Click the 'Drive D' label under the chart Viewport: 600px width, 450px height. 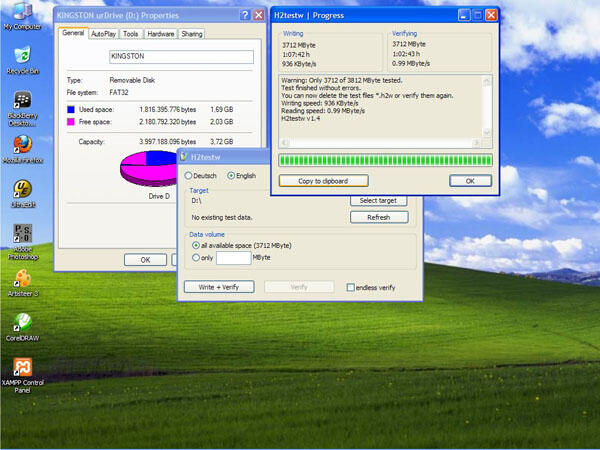click(159, 196)
